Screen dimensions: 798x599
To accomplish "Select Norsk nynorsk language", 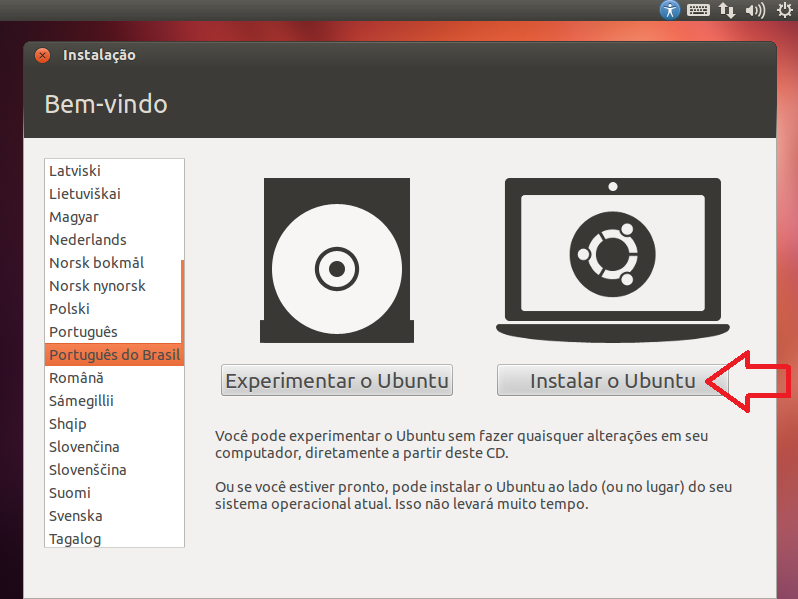I will (113, 286).
